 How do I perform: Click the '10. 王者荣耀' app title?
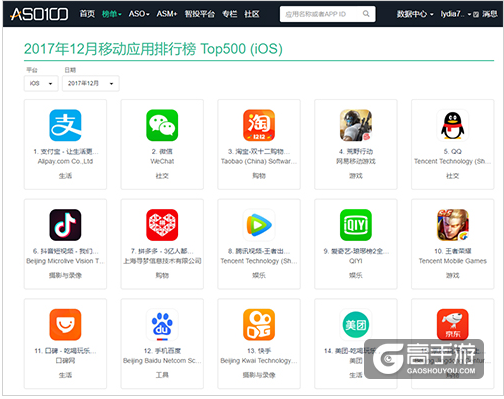(453, 251)
